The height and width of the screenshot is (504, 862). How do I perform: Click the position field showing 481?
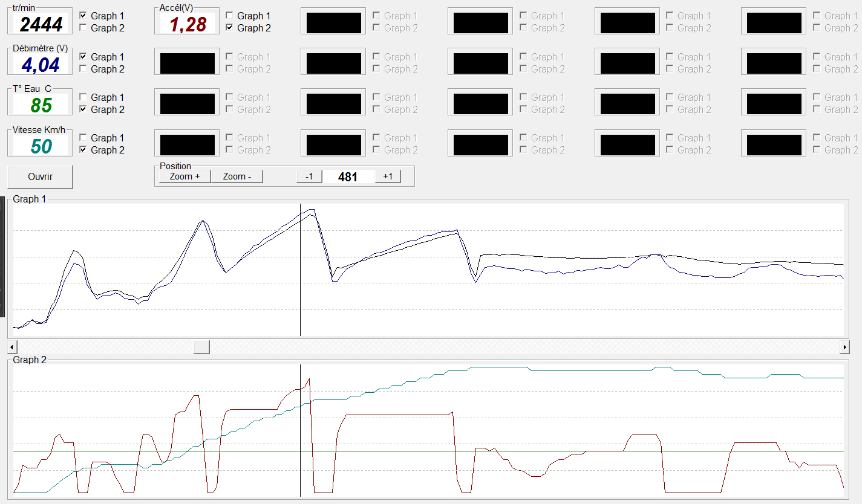[348, 176]
